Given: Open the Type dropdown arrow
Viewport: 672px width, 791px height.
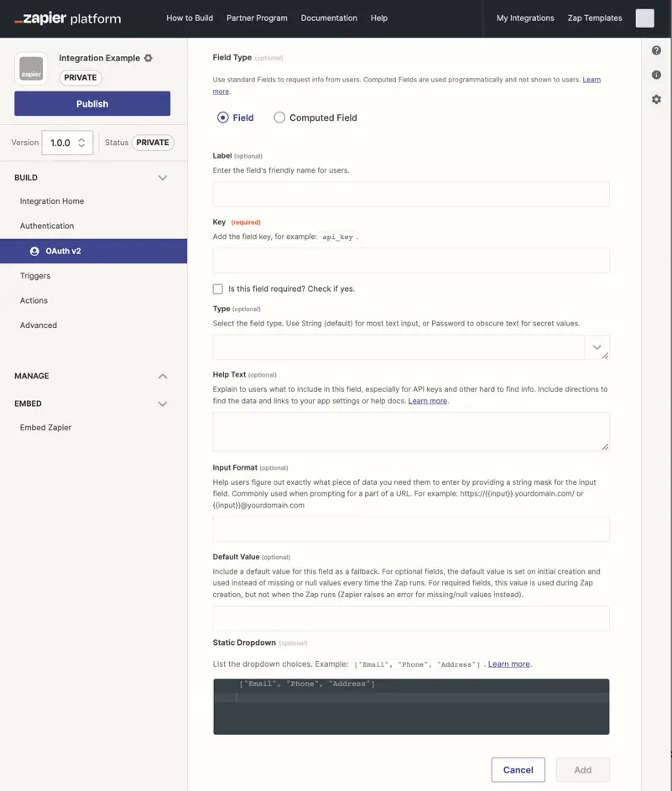Looking at the screenshot, I should 596,347.
